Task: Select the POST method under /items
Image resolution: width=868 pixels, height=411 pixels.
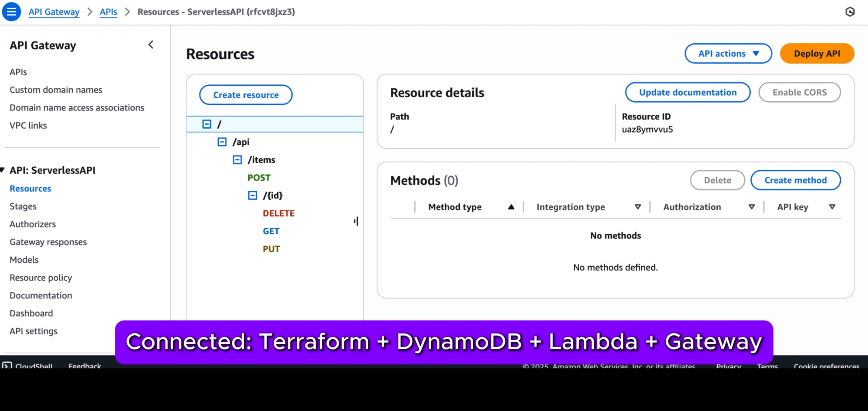Action: coord(259,178)
